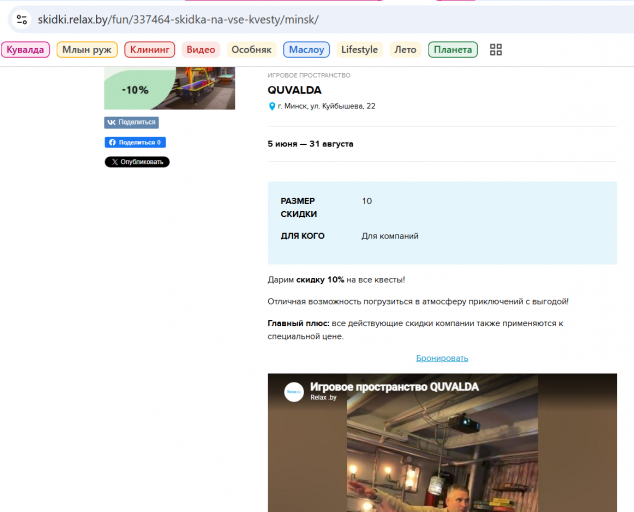Click the X Опубликовать button

(x=137, y=162)
